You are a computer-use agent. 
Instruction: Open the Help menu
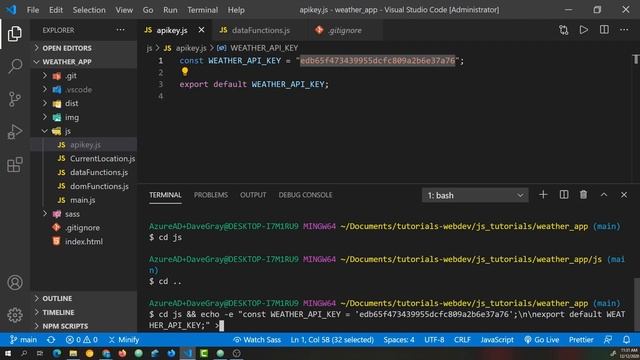[x=236, y=10]
